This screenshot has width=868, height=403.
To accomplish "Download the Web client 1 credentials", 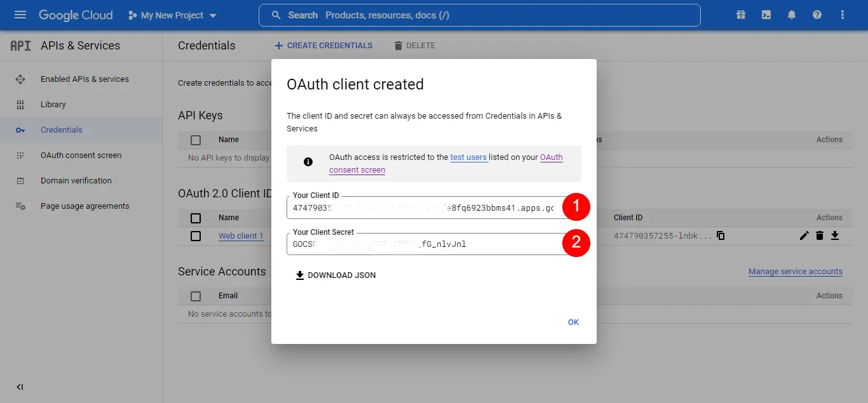I will [x=835, y=235].
